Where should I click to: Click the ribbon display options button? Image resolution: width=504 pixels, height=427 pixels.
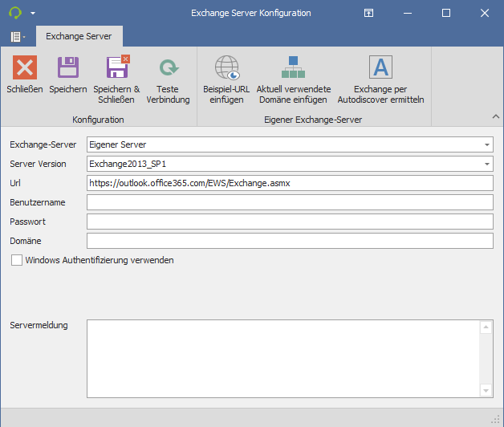368,14
